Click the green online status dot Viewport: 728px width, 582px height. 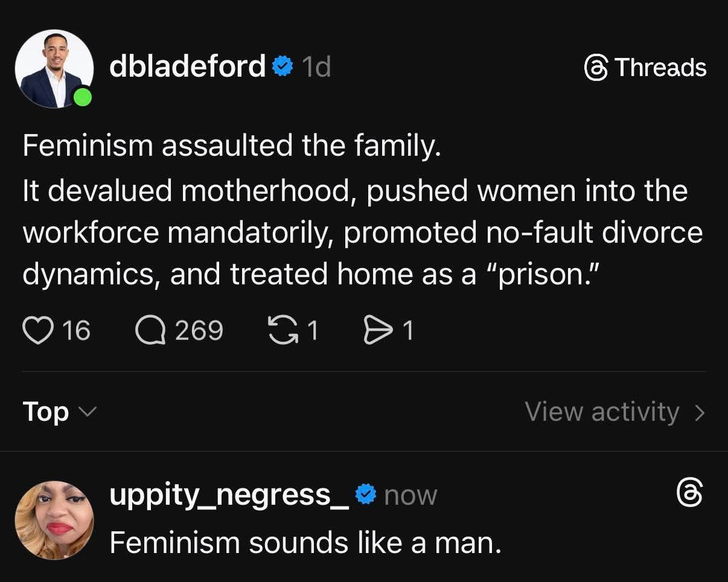pos(83,97)
